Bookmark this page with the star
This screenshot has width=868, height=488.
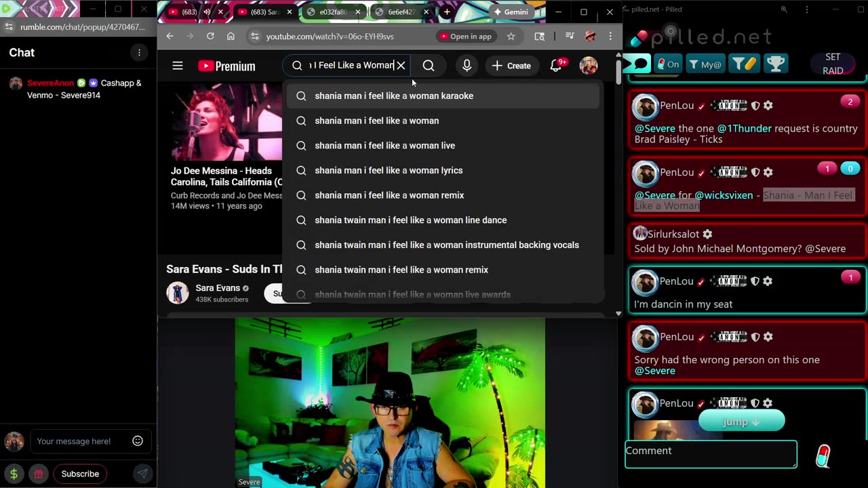[x=511, y=37]
